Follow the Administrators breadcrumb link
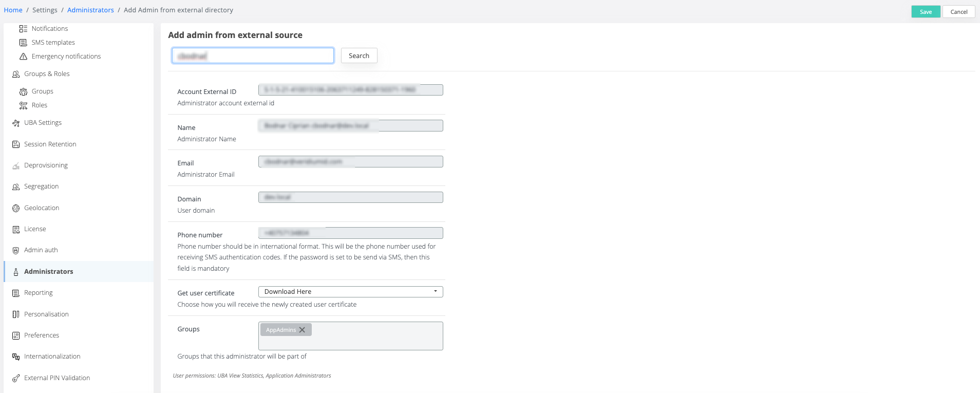 pos(90,10)
